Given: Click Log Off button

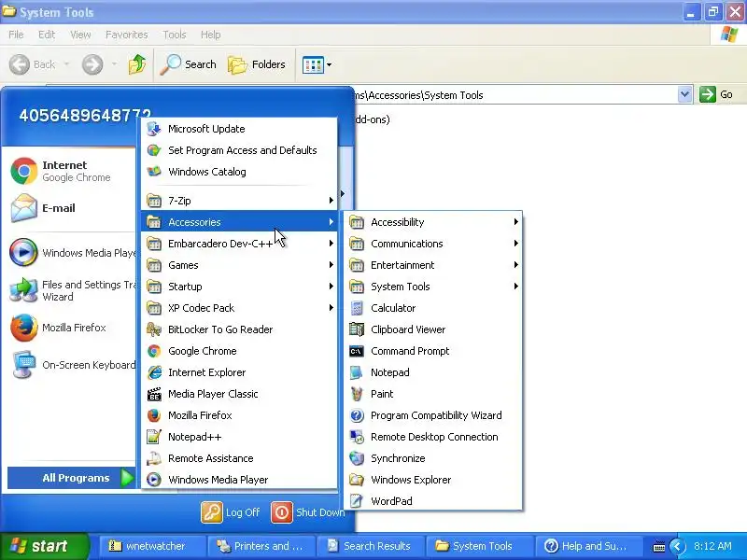Looking at the screenshot, I should [x=231, y=512].
